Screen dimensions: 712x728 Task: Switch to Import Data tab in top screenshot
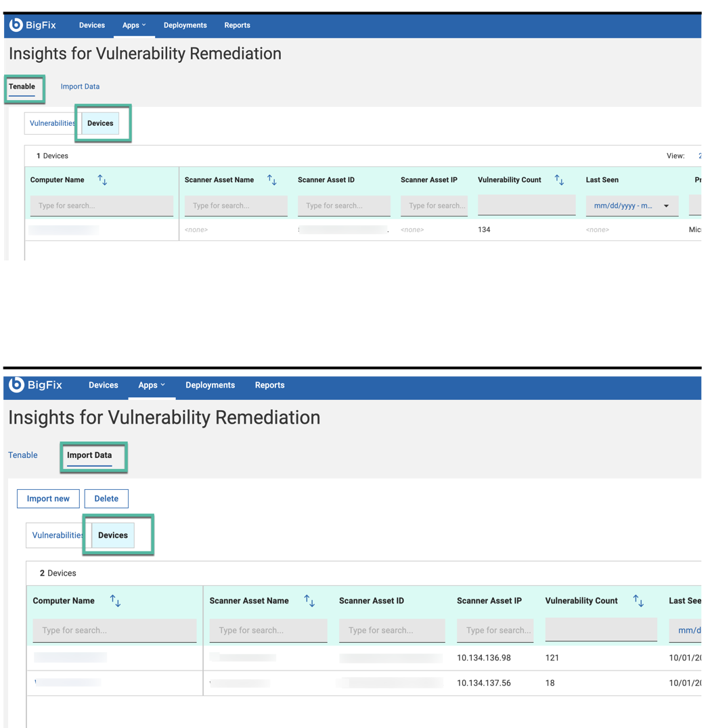click(80, 87)
